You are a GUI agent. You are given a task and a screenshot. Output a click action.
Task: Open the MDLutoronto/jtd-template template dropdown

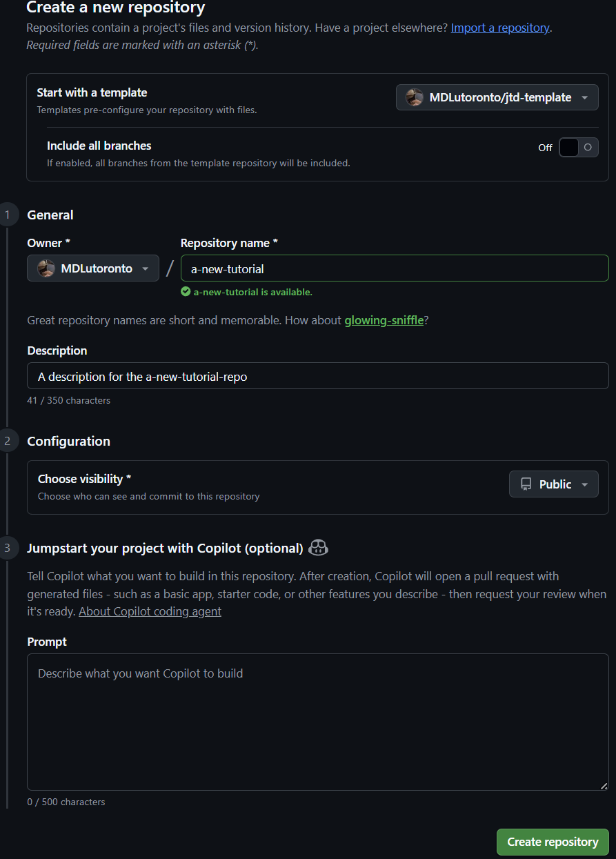coord(496,97)
